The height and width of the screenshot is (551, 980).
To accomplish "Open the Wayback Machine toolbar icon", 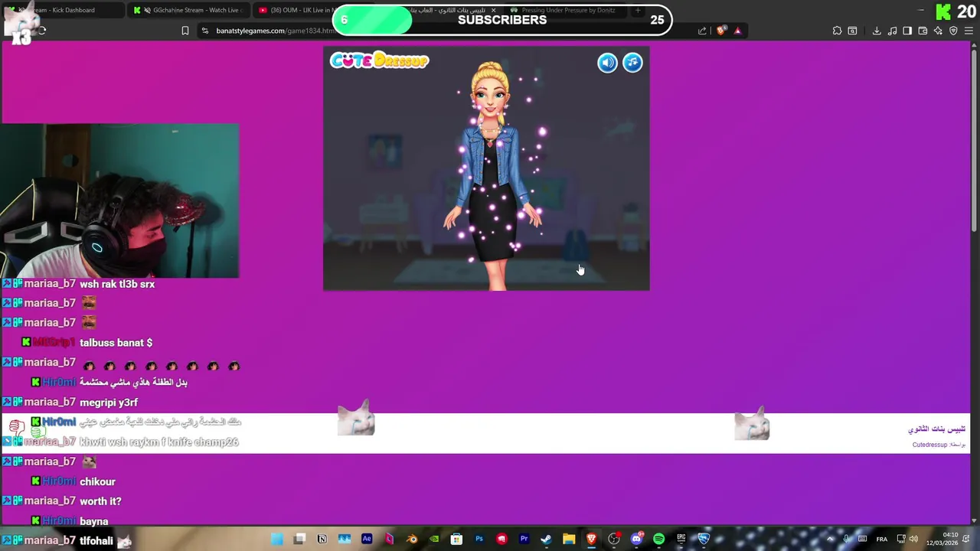I will pos(852,31).
